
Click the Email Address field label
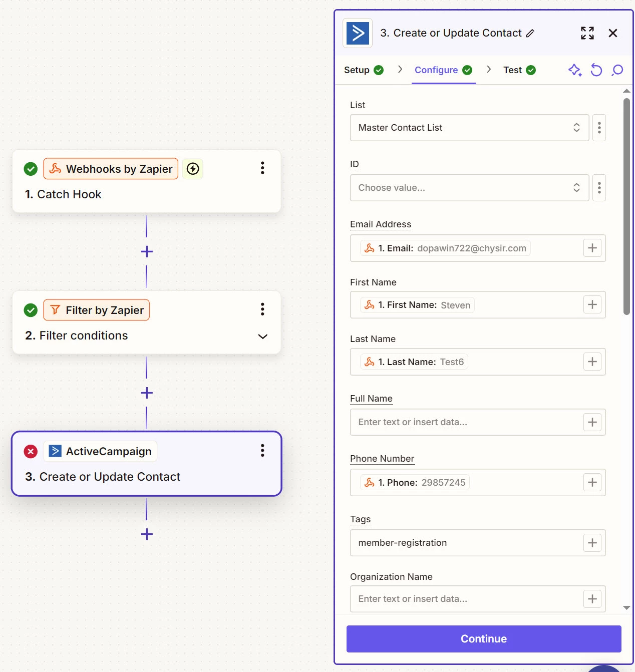[x=381, y=224]
